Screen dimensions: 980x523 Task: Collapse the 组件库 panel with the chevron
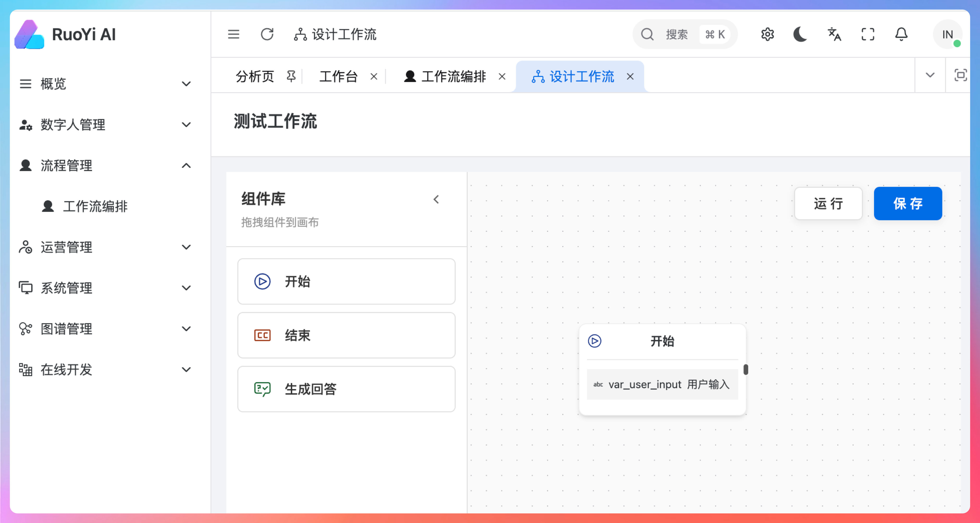[x=436, y=199]
